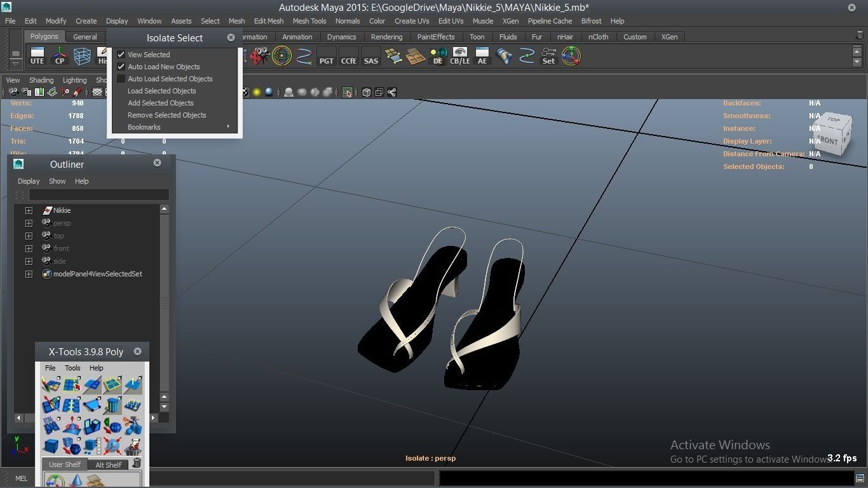Viewport: 868px width, 488px height.
Task: Click the SAS shelf icon
Action: click(x=371, y=56)
